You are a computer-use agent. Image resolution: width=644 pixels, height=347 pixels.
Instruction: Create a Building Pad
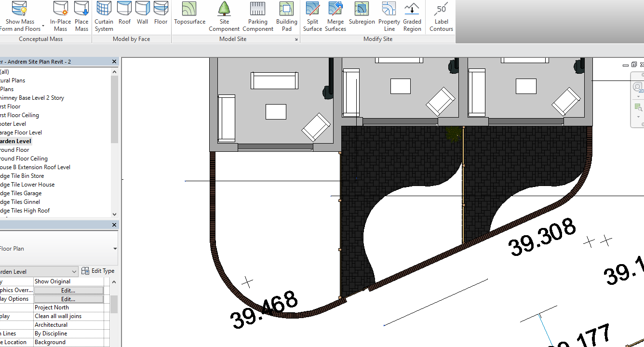(286, 17)
